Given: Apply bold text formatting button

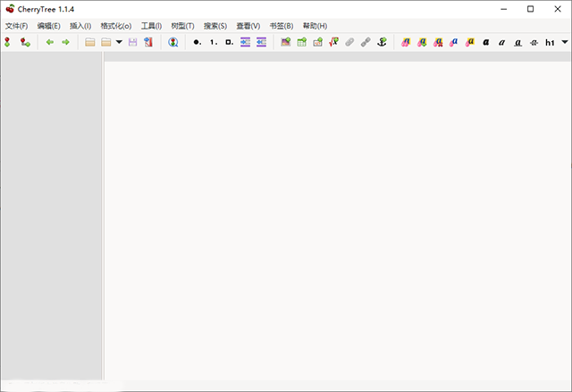Looking at the screenshot, I should click(x=486, y=42).
